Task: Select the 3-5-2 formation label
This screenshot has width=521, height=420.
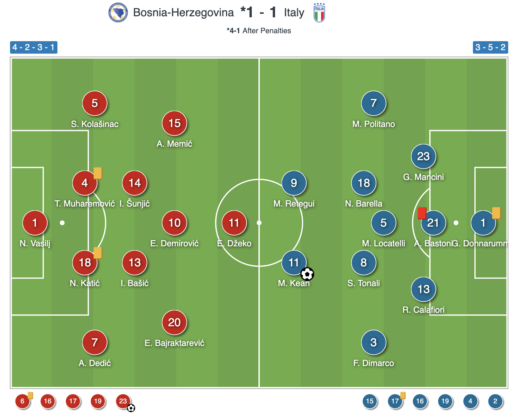Action: pos(490,47)
